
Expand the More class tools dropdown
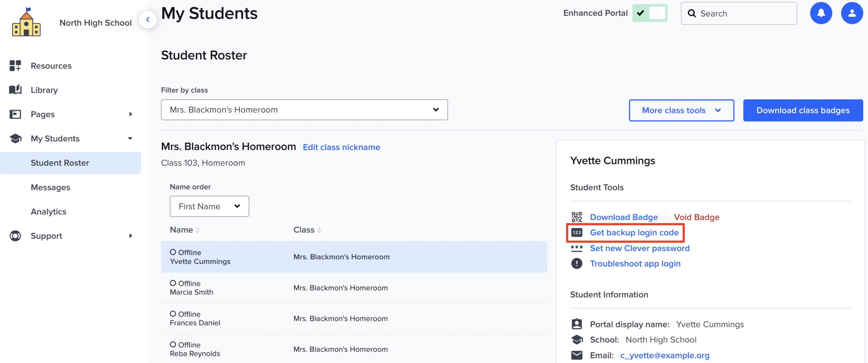click(x=681, y=110)
